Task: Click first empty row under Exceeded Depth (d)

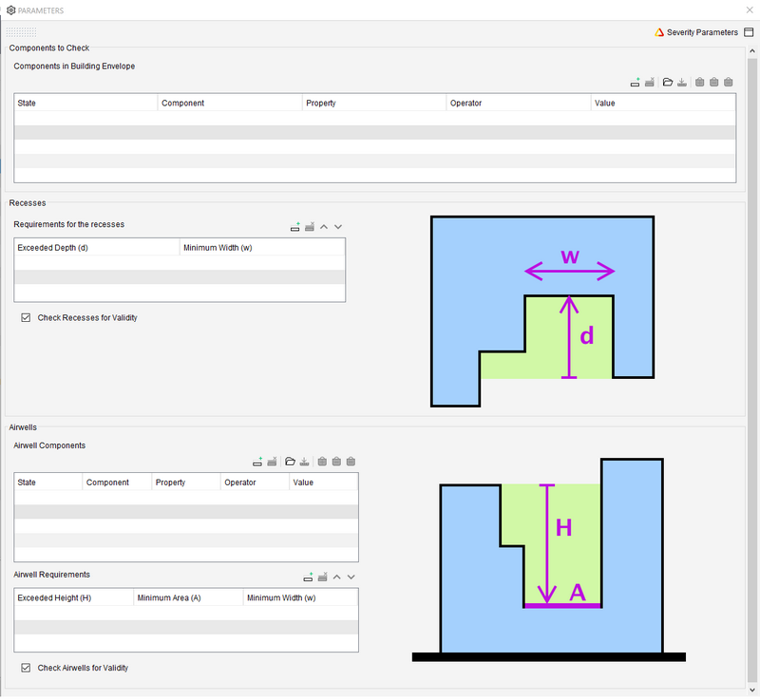Action: 97,263
